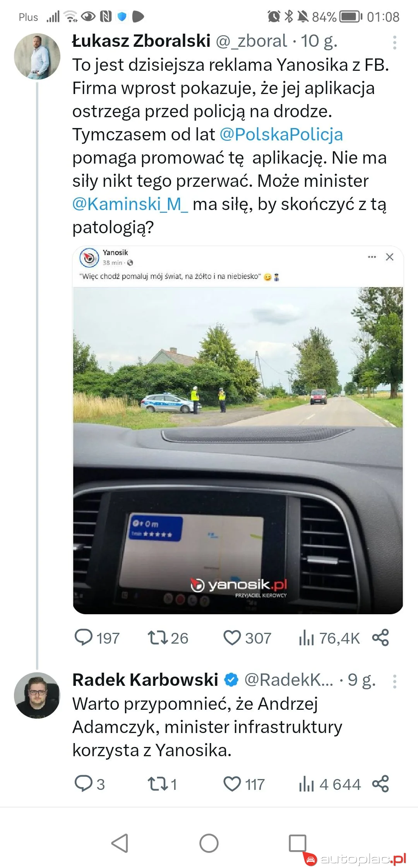
Task: Retweet Łukasz Zboralski's Yanosik post
Action: [157, 637]
